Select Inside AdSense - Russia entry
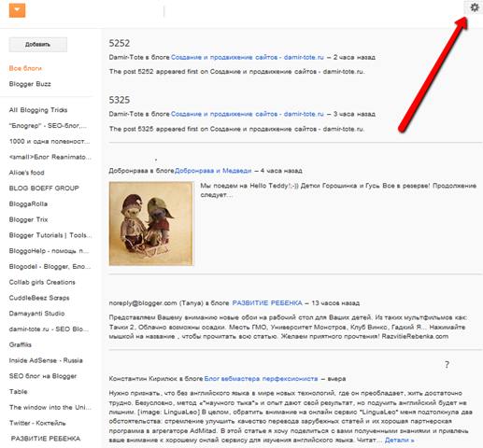The width and height of the screenshot is (483, 448). [x=46, y=360]
